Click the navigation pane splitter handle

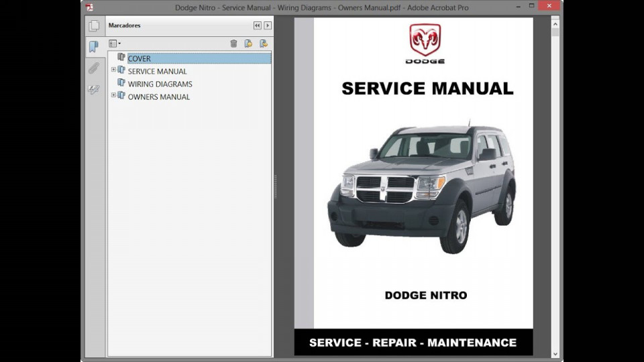pos(275,186)
